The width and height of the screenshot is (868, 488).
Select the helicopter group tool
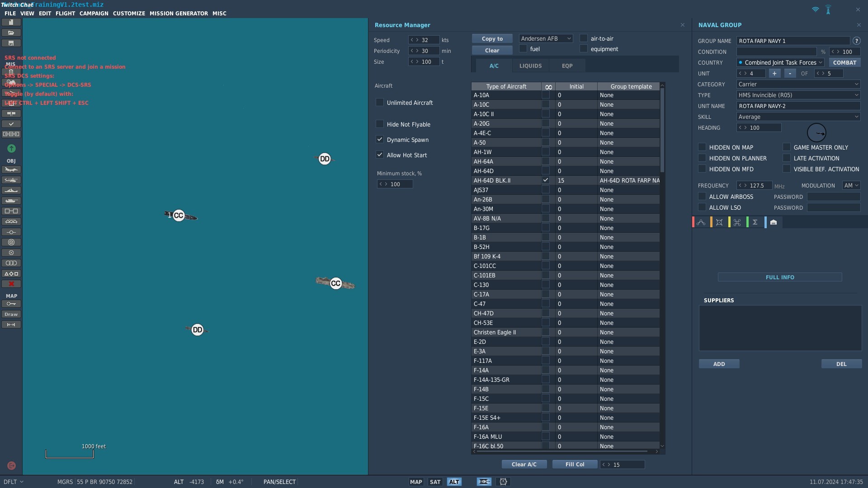11,180
